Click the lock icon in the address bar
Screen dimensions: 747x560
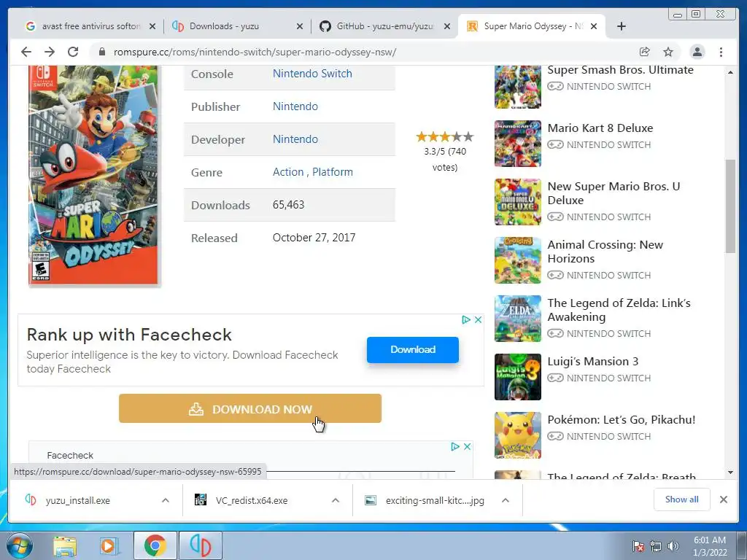pos(101,52)
